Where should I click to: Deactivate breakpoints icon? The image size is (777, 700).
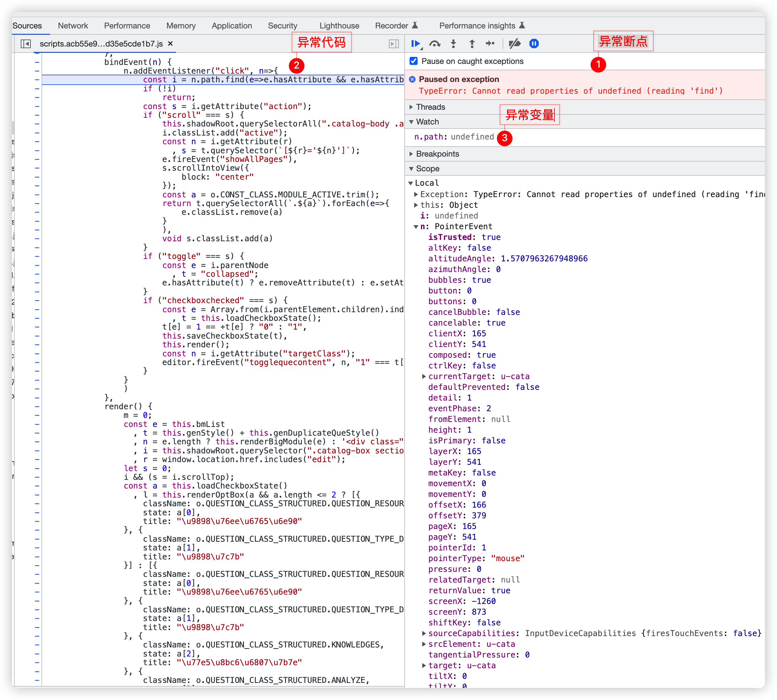click(514, 44)
